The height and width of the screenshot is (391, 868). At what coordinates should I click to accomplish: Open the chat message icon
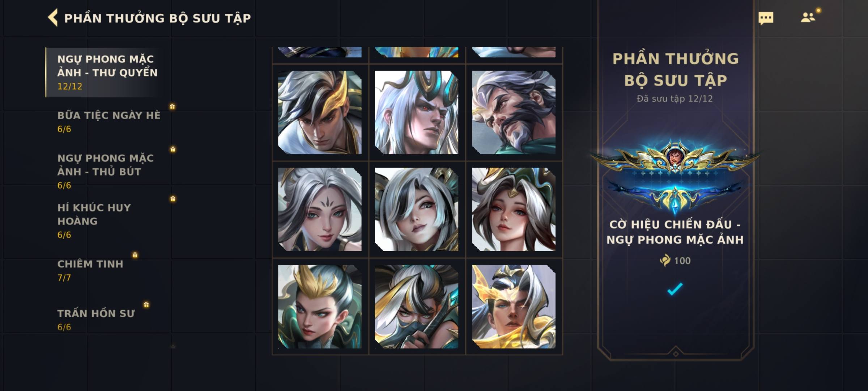click(x=766, y=18)
